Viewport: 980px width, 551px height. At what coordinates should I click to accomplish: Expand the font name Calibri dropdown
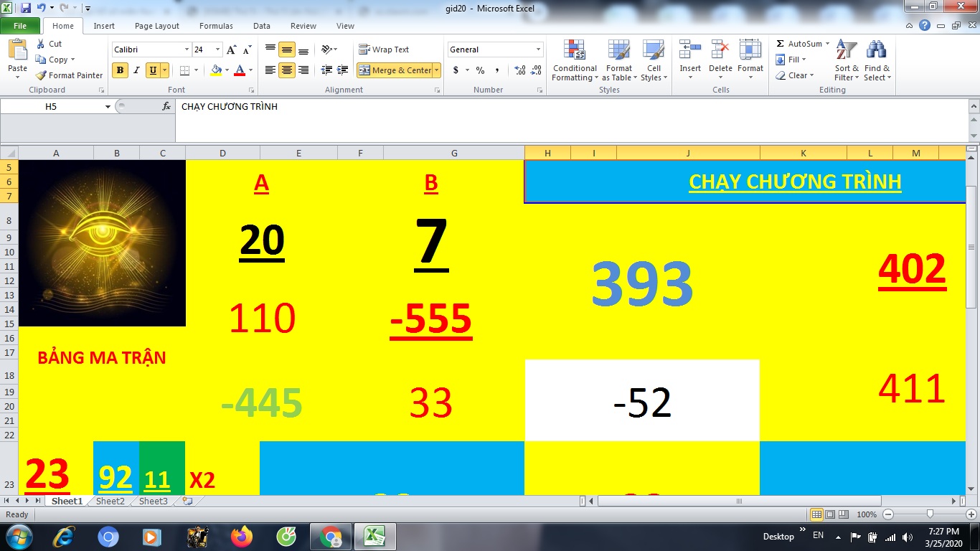187,50
